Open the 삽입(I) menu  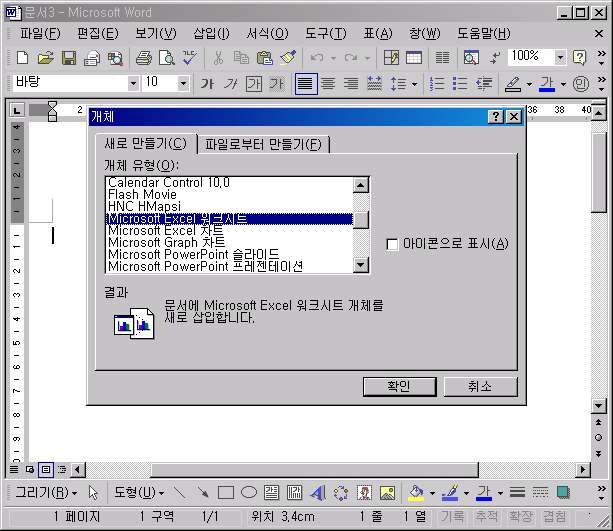[x=212, y=34]
